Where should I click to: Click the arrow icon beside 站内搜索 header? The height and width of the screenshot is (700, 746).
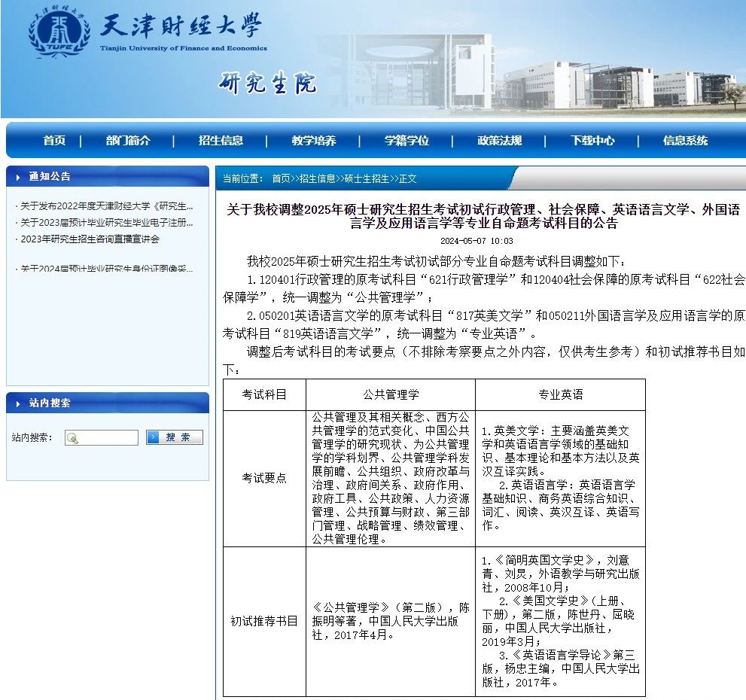[x=18, y=403]
